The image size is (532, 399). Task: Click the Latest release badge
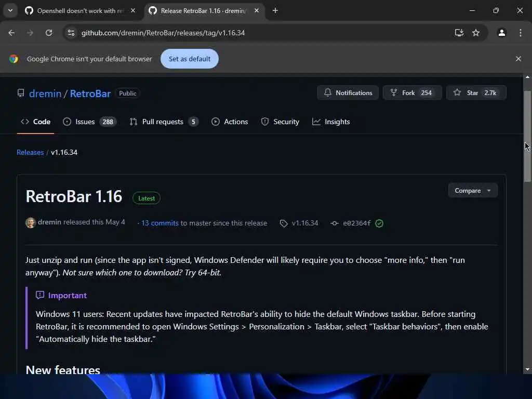(x=146, y=198)
